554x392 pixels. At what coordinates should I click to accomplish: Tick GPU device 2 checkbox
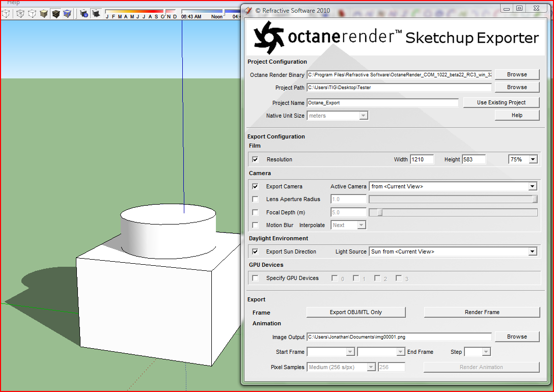coord(377,278)
